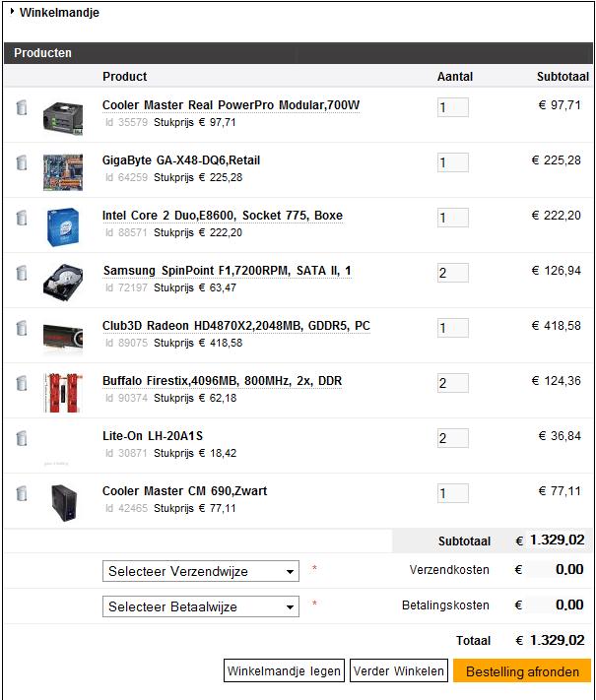Click the Bestelling afronden button

pyautogui.click(x=522, y=670)
